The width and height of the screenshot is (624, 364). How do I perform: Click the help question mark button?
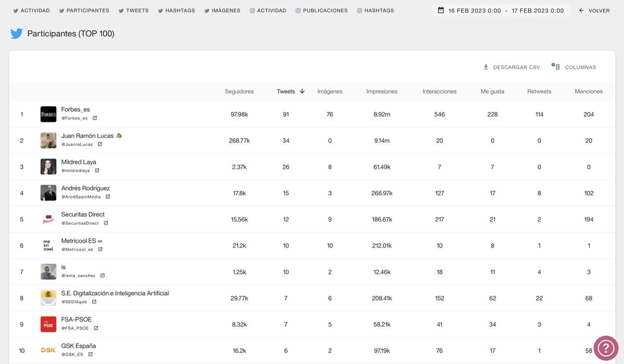605,348
